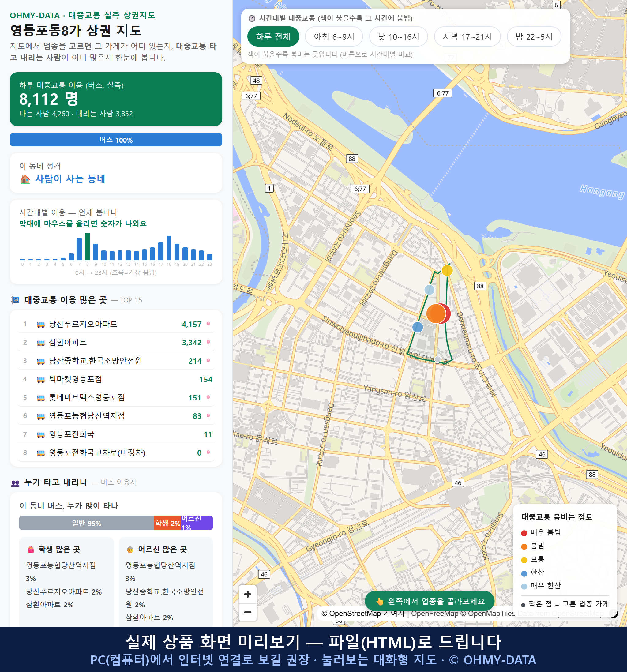Click the yellow stop marker on map
Viewport: 627px width, 672px height.
tap(447, 270)
